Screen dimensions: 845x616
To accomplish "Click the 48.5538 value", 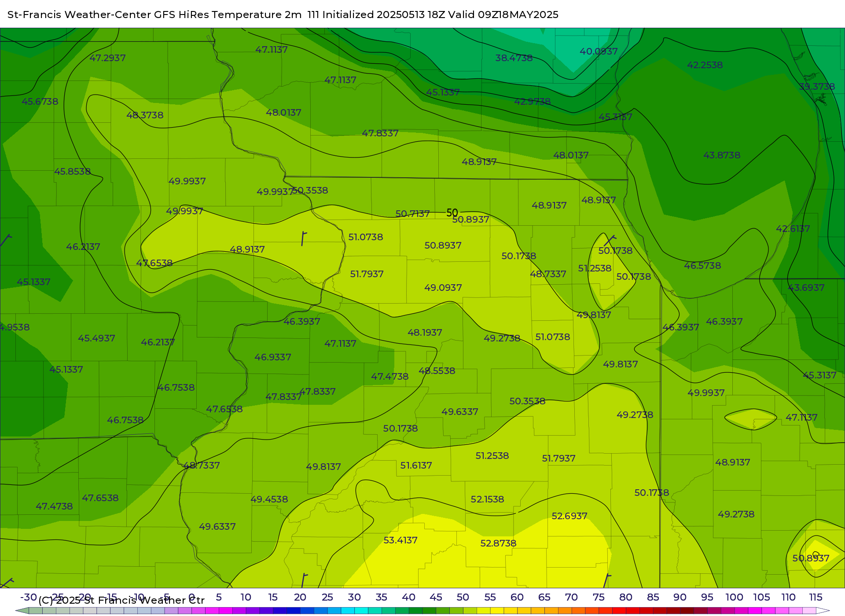I will tap(437, 371).
